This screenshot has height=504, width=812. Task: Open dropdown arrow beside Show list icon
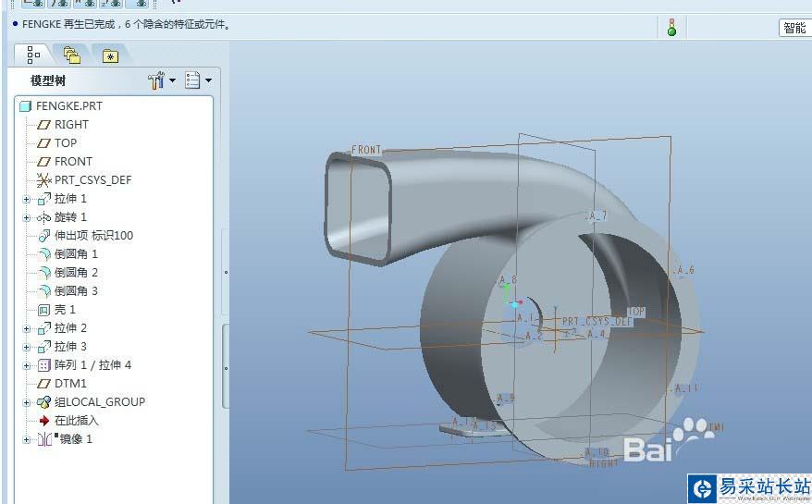pos(208,80)
